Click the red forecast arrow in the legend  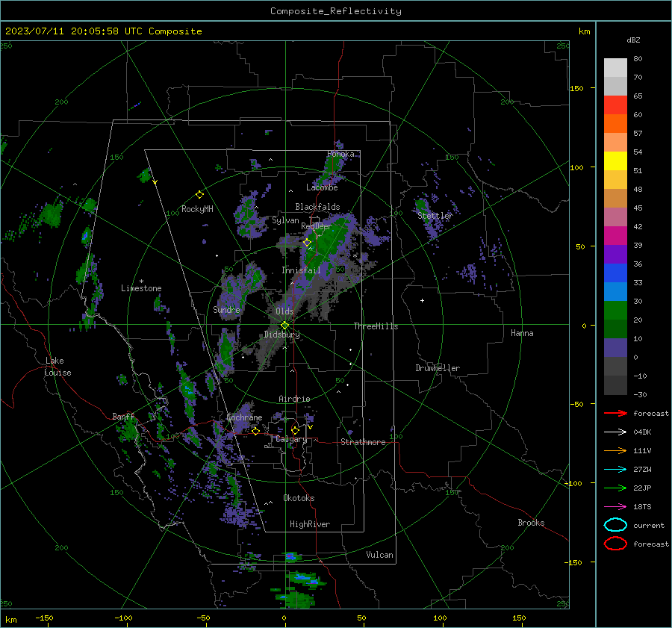click(615, 413)
